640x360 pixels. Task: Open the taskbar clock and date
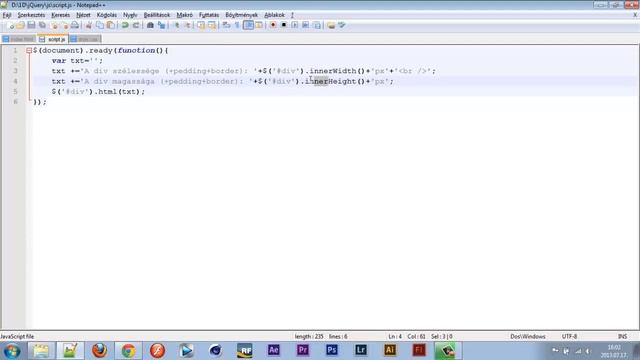pos(614,351)
